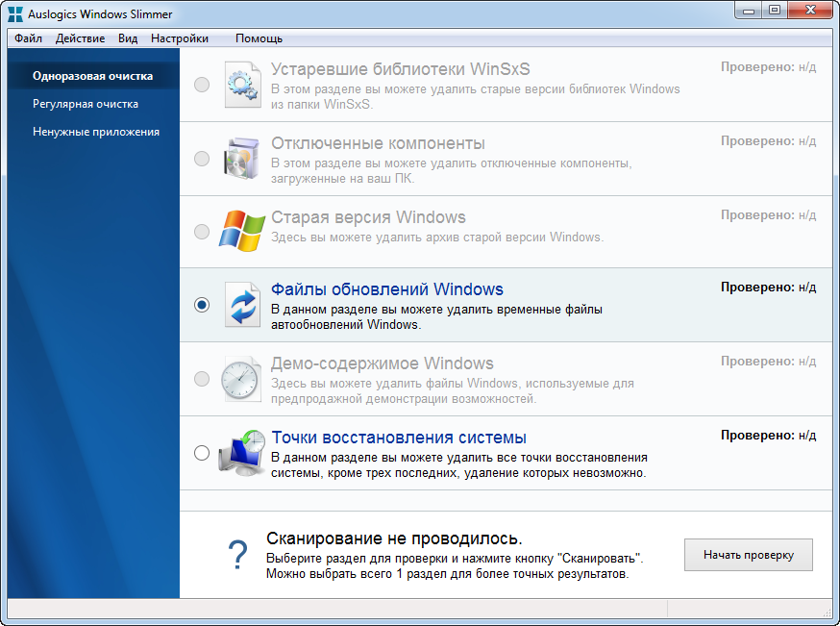The image size is (840, 626).
Task: Click the Начать проверку button
Action: tap(749, 555)
